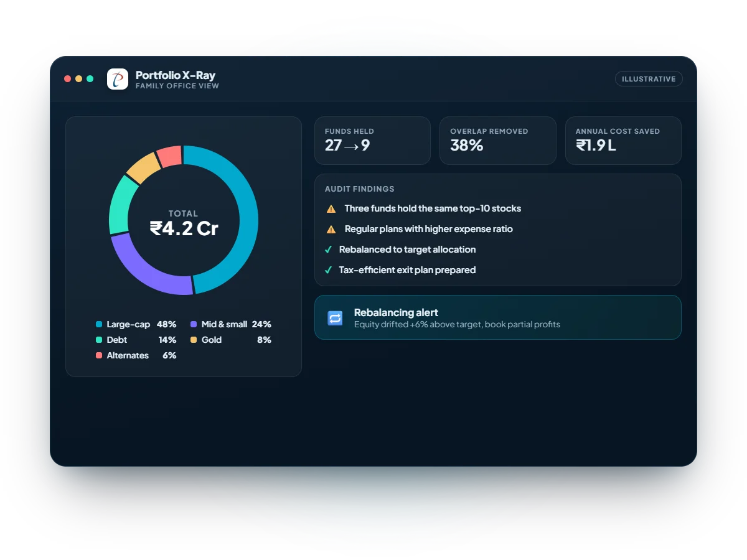Click warning icon beside Regular plans finding
747x560 pixels.
click(x=331, y=230)
